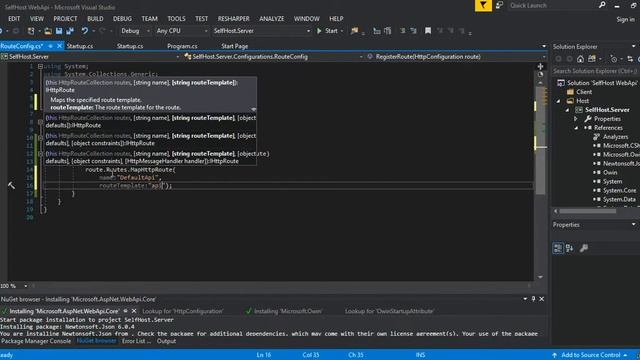Close the NuGet browser panel
Image resolution: width=640 pixels, height=360 pixels.
tap(542, 299)
